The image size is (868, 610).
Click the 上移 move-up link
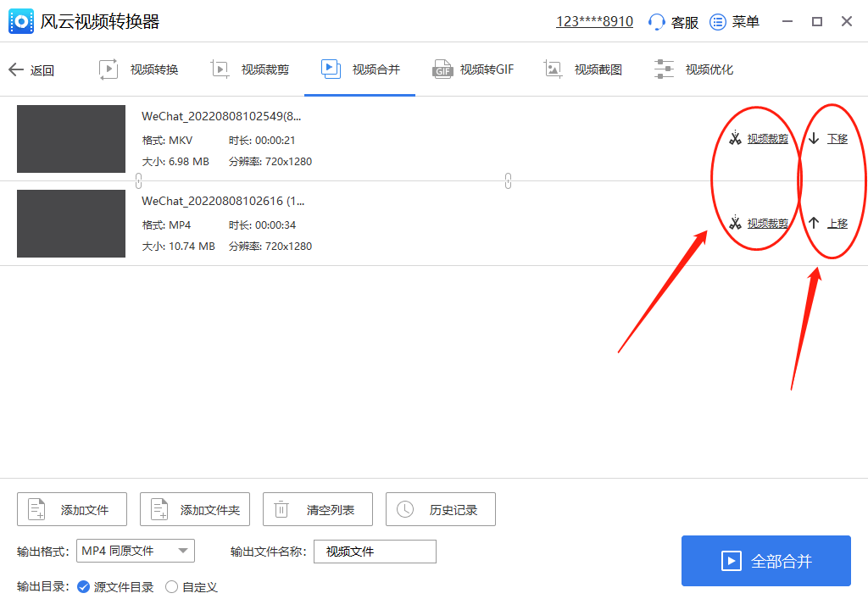837,223
